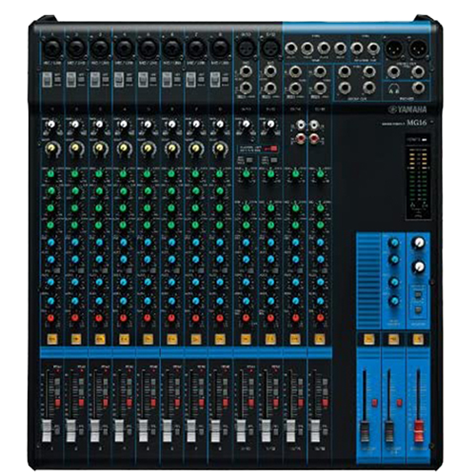The height and width of the screenshot is (476, 476).
Task: Click the upper white knob in stereo master section
Action: pos(419,243)
